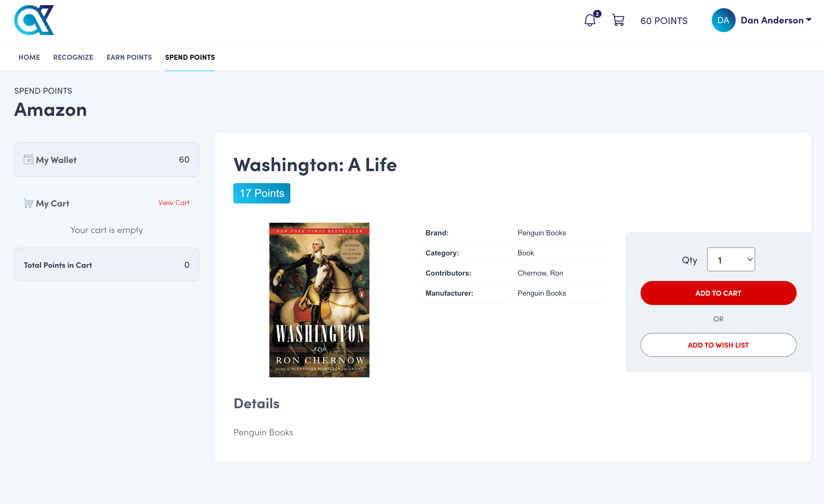
Task: Click the DA user avatar circle
Action: click(723, 20)
